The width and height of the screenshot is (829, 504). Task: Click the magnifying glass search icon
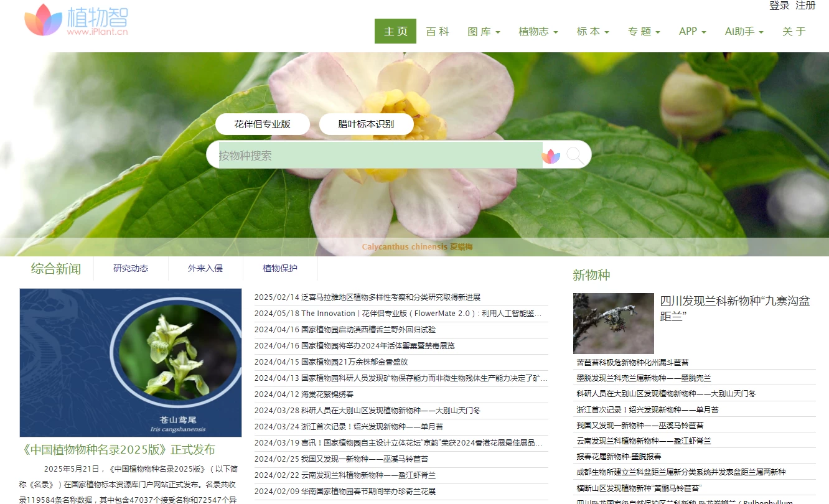pos(576,154)
